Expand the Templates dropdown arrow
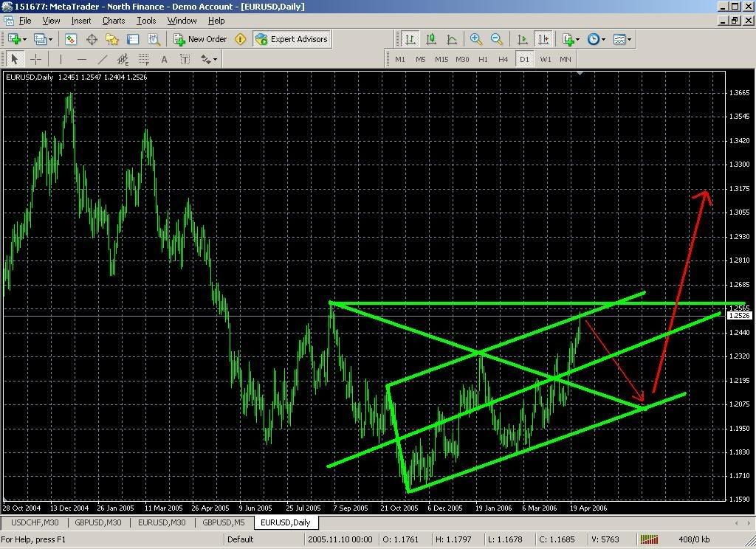 [629, 40]
